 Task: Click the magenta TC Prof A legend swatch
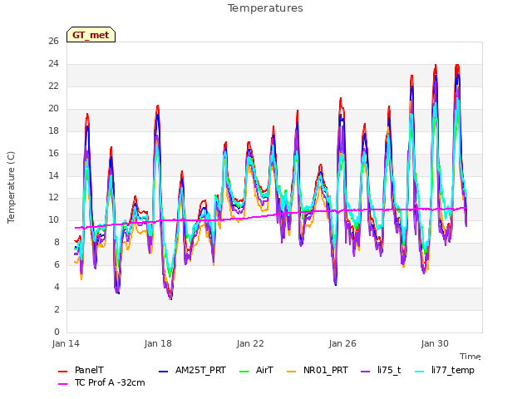(x=63, y=384)
